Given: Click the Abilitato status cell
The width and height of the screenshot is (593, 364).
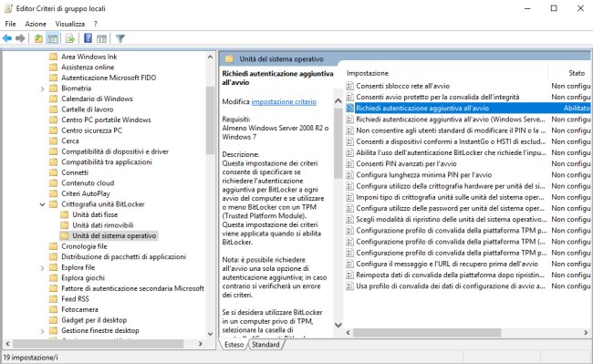Looking at the screenshot, I should 577,108.
